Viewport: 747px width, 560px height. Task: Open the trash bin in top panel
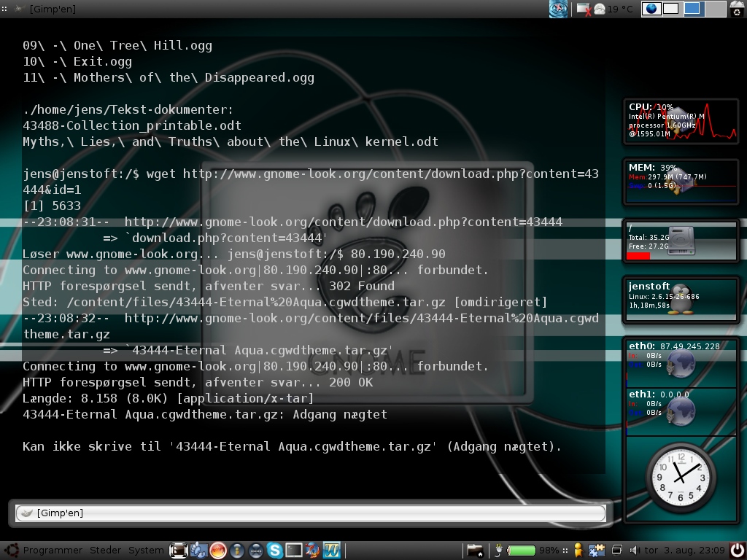[x=737, y=9]
